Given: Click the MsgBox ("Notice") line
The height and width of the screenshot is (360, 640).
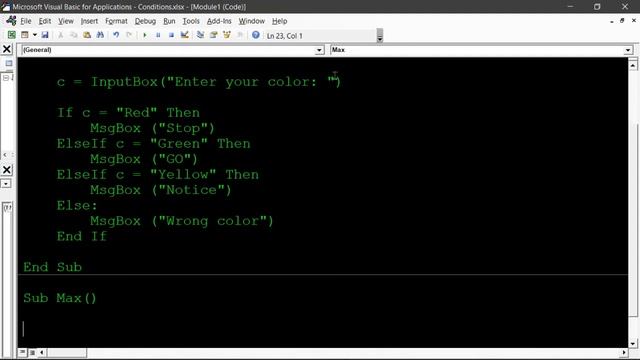Looking at the screenshot, I should click(161, 190).
